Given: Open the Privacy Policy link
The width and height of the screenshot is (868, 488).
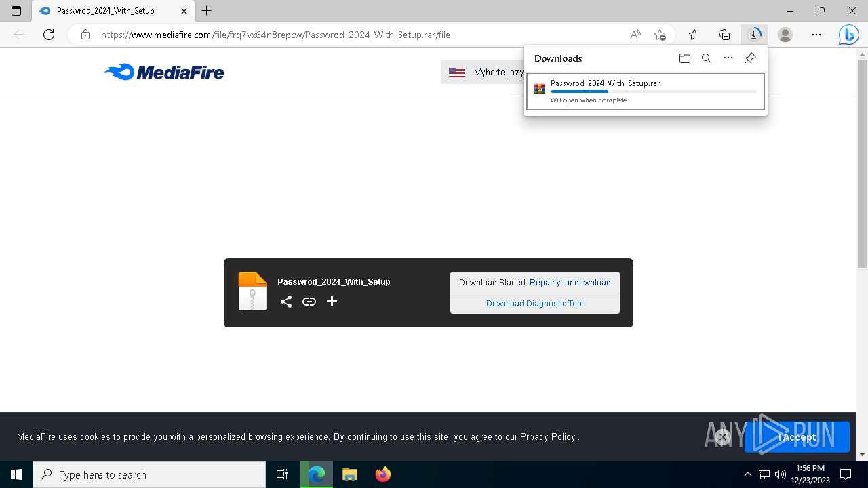Looking at the screenshot, I should (549, 437).
